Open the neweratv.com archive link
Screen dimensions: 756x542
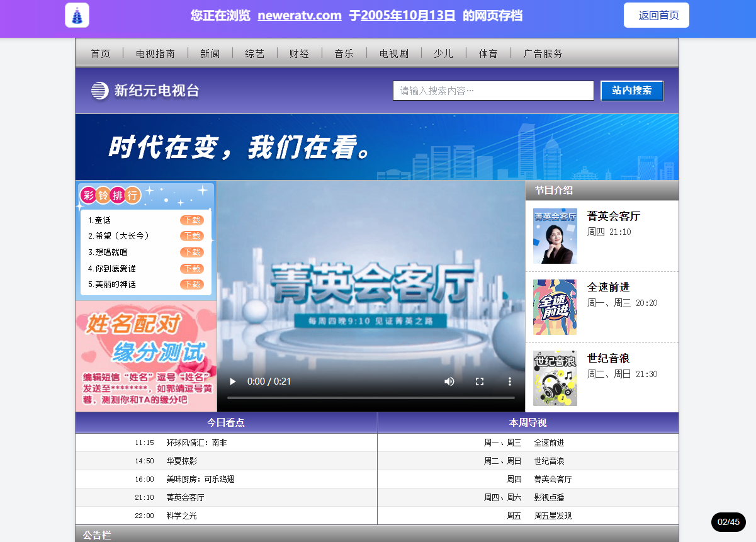pos(299,16)
